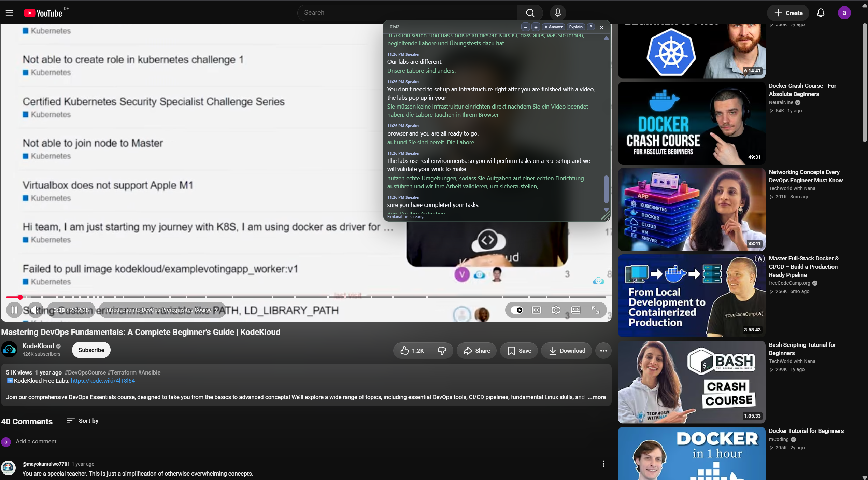Mute the video volume
Viewport: 868px width, 480px height.
tap(35, 310)
